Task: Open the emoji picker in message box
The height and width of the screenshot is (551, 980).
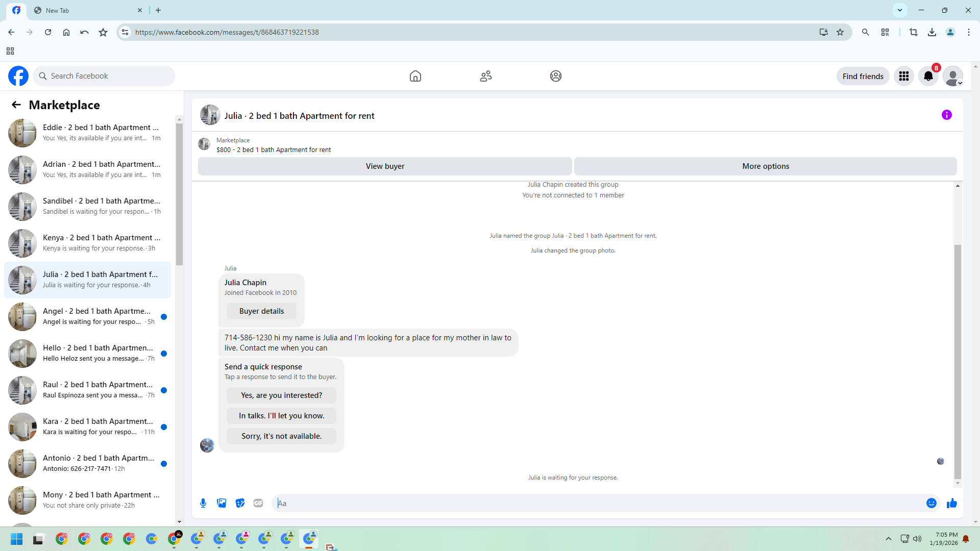Action: [x=932, y=503]
